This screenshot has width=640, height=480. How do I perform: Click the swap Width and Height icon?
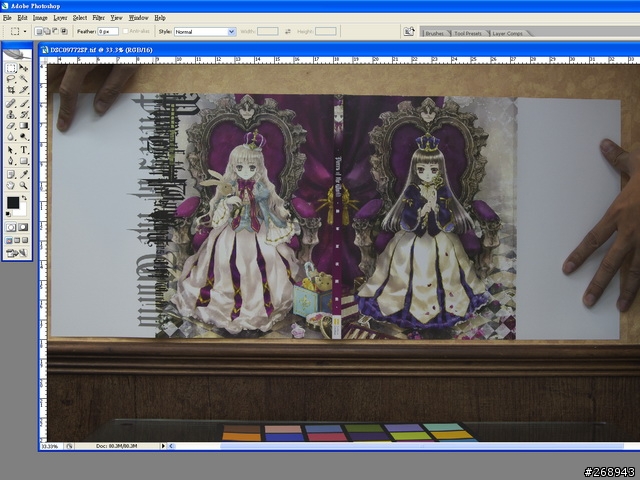click(x=288, y=31)
